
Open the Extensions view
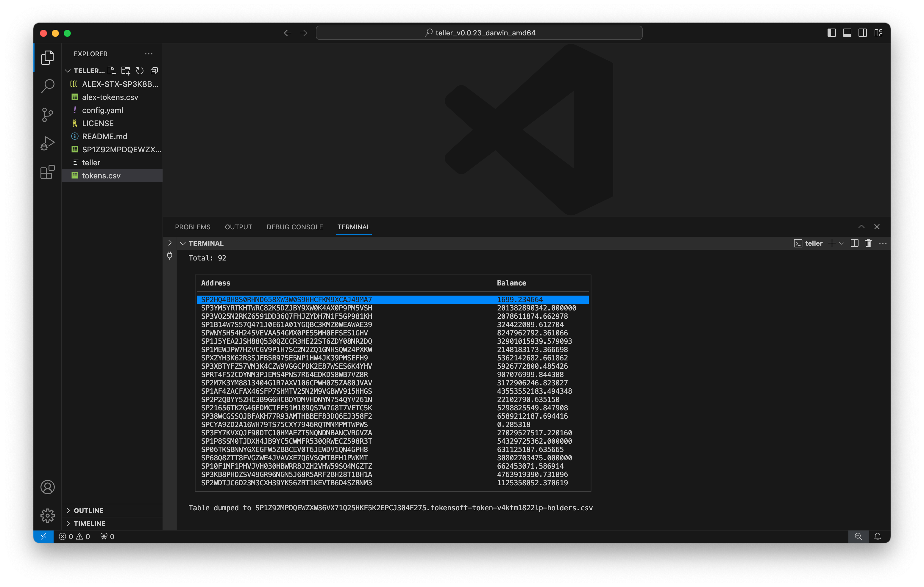coord(48,172)
